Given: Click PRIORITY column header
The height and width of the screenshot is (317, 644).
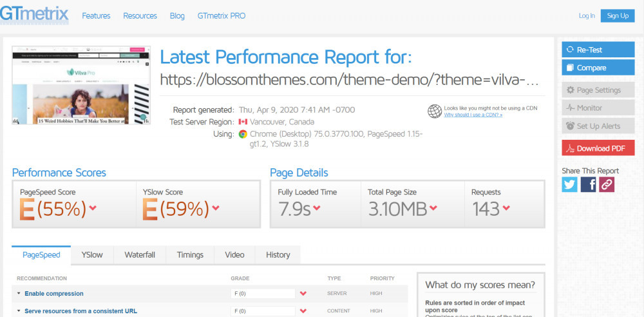Looking at the screenshot, I should [382, 279].
